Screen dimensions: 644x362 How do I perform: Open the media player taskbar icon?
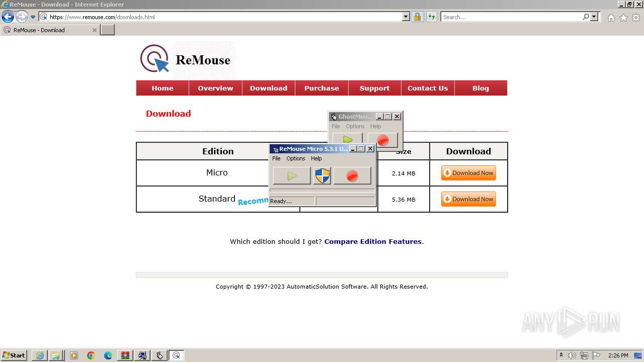click(74, 355)
